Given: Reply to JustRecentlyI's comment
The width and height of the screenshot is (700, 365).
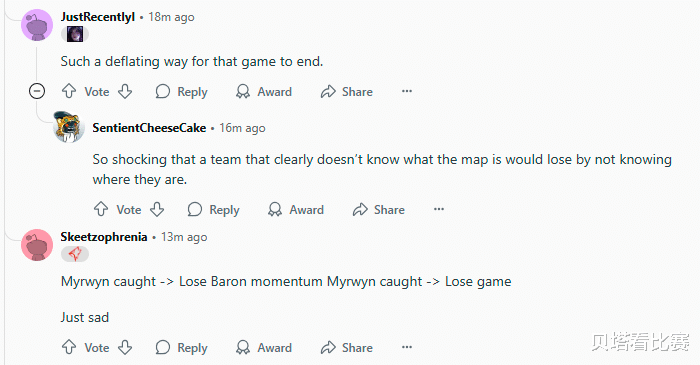Looking at the screenshot, I should [182, 91].
